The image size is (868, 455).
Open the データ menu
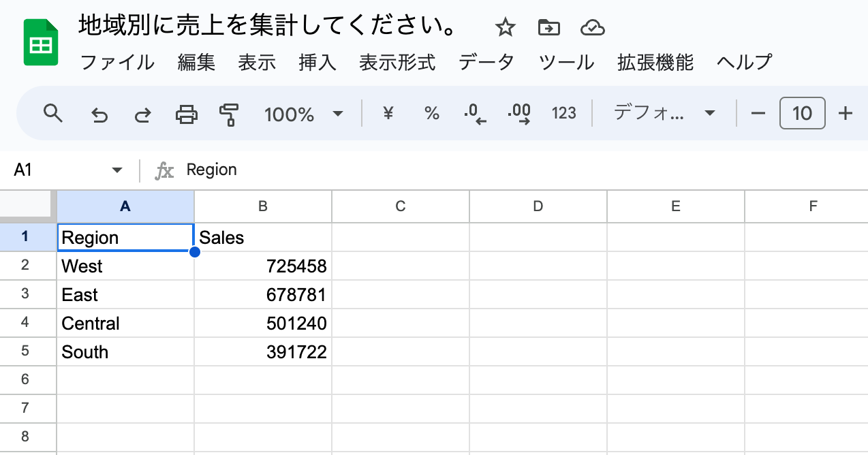coord(486,63)
